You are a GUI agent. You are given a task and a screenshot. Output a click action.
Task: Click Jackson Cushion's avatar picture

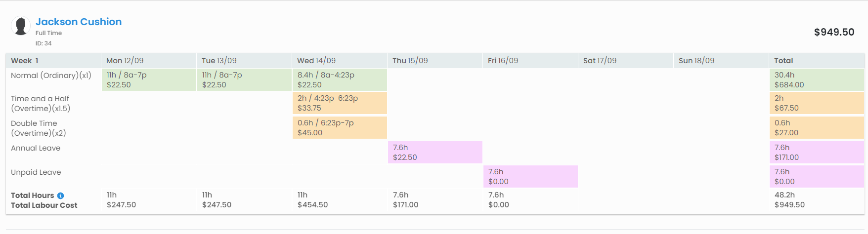(21, 26)
